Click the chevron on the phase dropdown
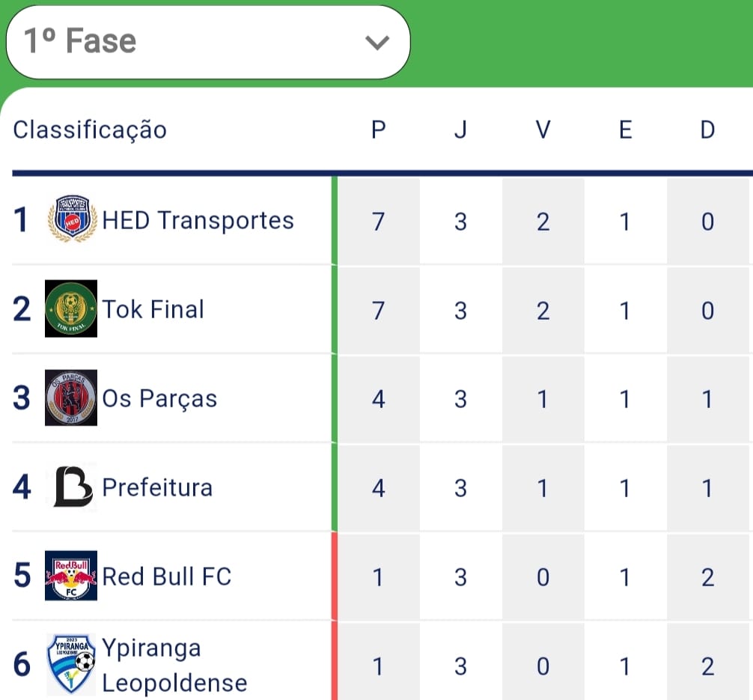This screenshot has width=753, height=700. pos(378,43)
